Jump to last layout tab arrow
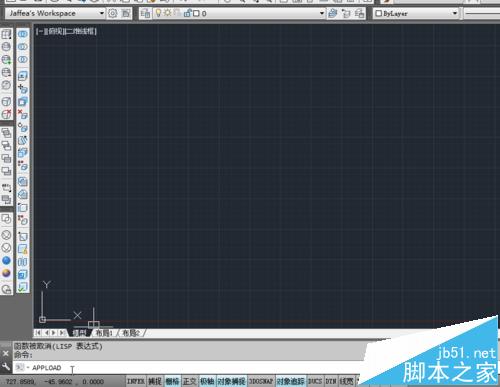Viewport: 500px width, 387px height. pyautogui.click(x=62, y=333)
